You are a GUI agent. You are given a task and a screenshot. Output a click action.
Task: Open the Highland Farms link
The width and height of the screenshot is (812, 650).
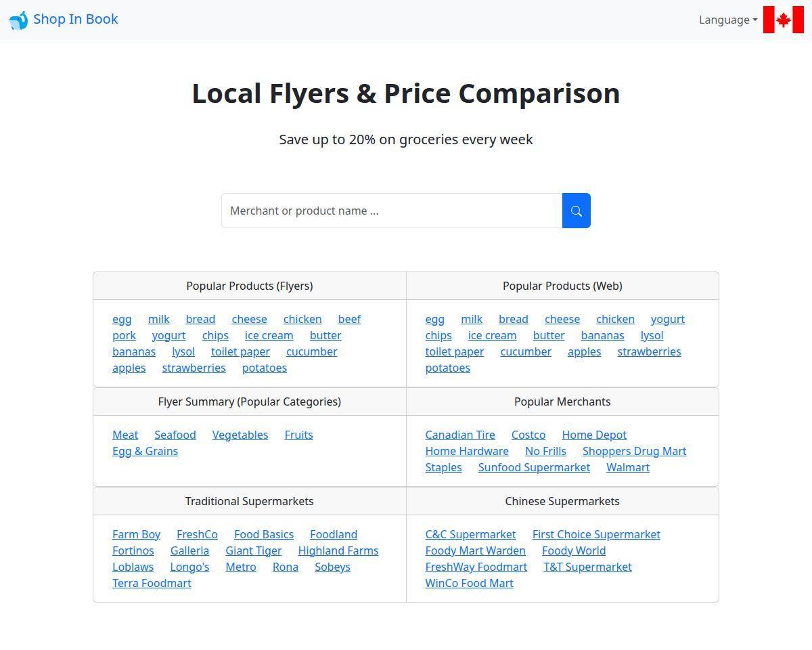(338, 550)
